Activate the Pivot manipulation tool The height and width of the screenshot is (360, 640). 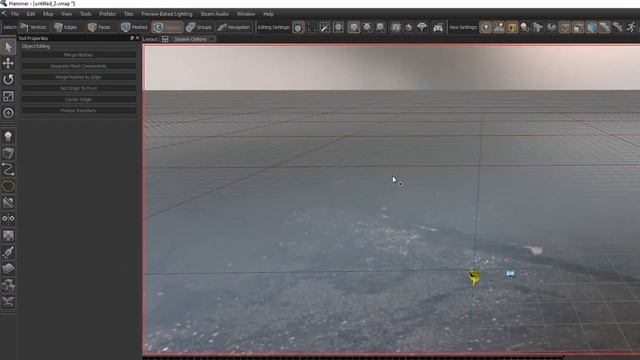click(8, 113)
